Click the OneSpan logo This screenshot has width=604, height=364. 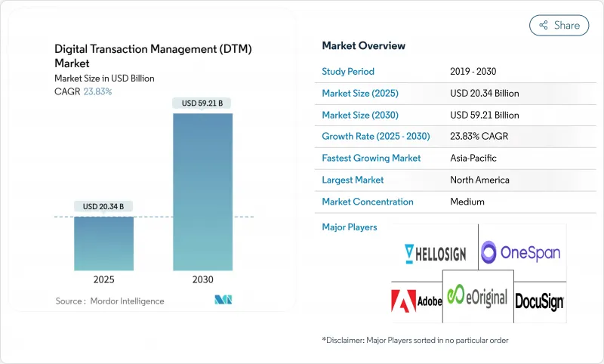click(521, 251)
